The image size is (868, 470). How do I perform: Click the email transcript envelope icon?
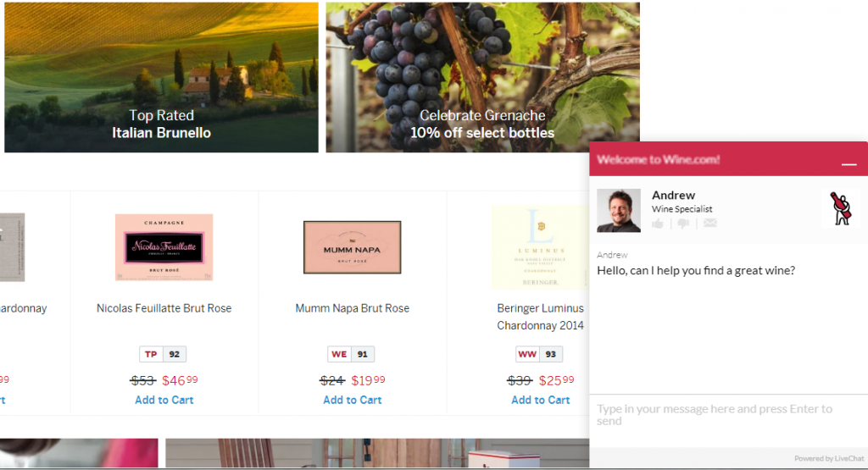[709, 224]
